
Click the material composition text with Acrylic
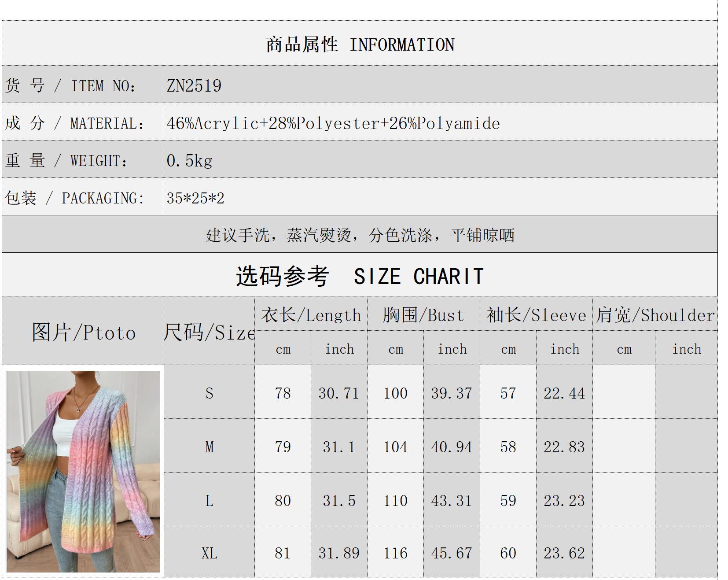coord(333,123)
